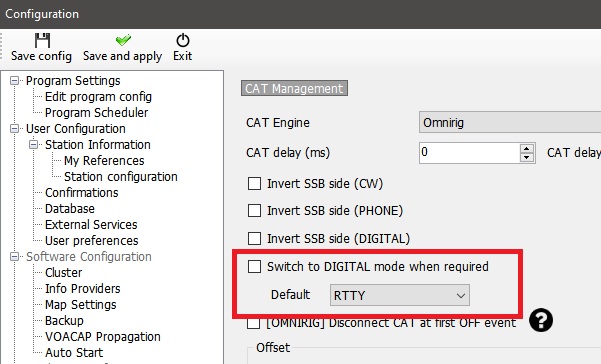Select Station configuration in the tree
This screenshot has height=364, width=601.
(x=121, y=177)
